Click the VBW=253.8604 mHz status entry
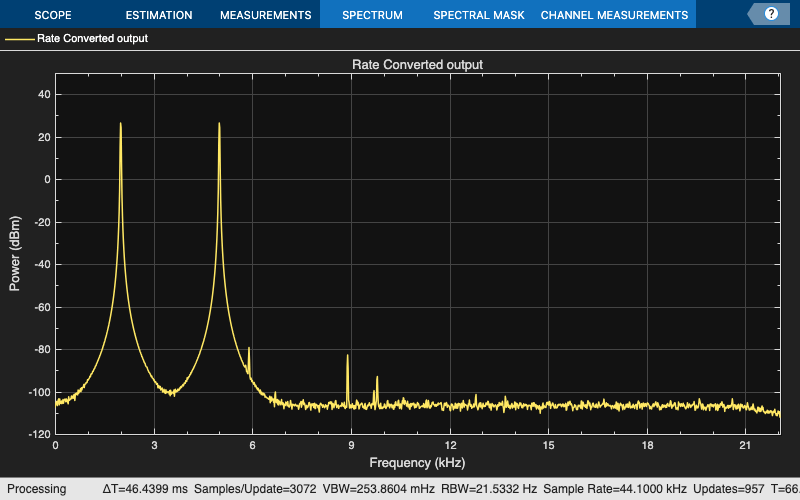 (x=379, y=489)
